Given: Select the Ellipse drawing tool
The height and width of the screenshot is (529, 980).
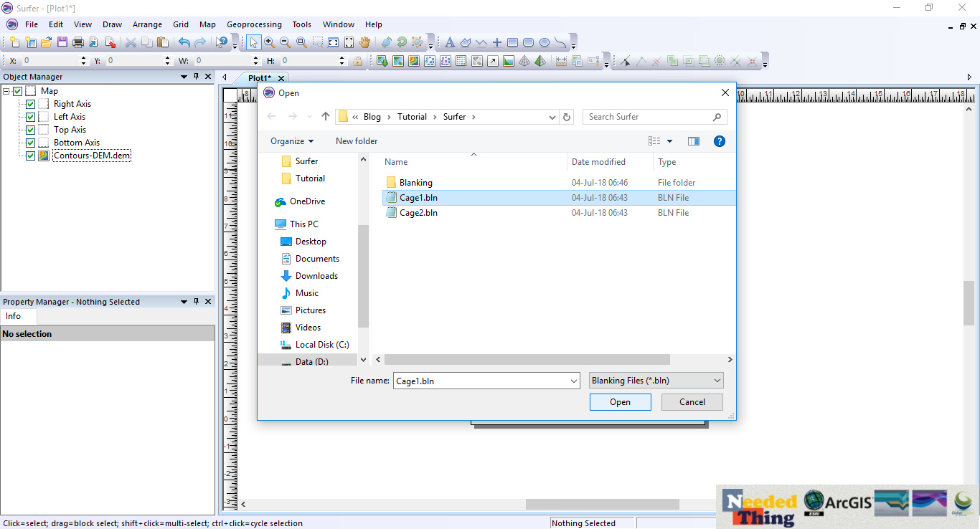Looking at the screenshot, I should (x=545, y=42).
